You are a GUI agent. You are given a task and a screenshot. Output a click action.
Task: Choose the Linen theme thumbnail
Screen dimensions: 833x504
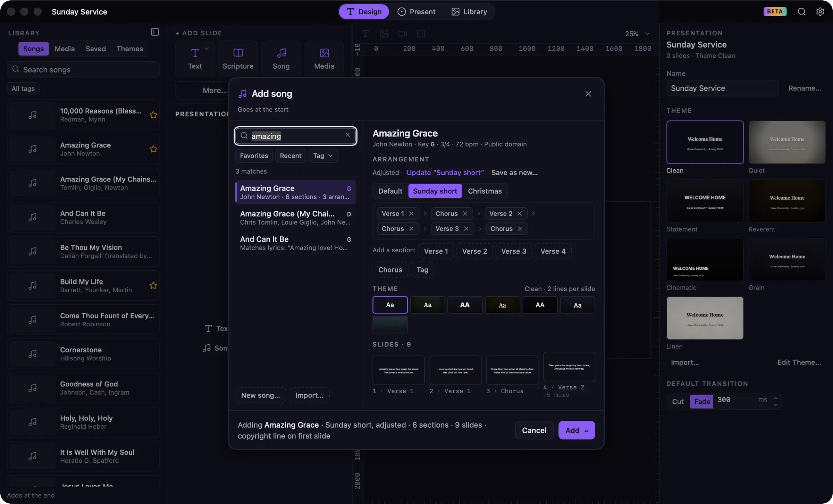[x=705, y=318]
